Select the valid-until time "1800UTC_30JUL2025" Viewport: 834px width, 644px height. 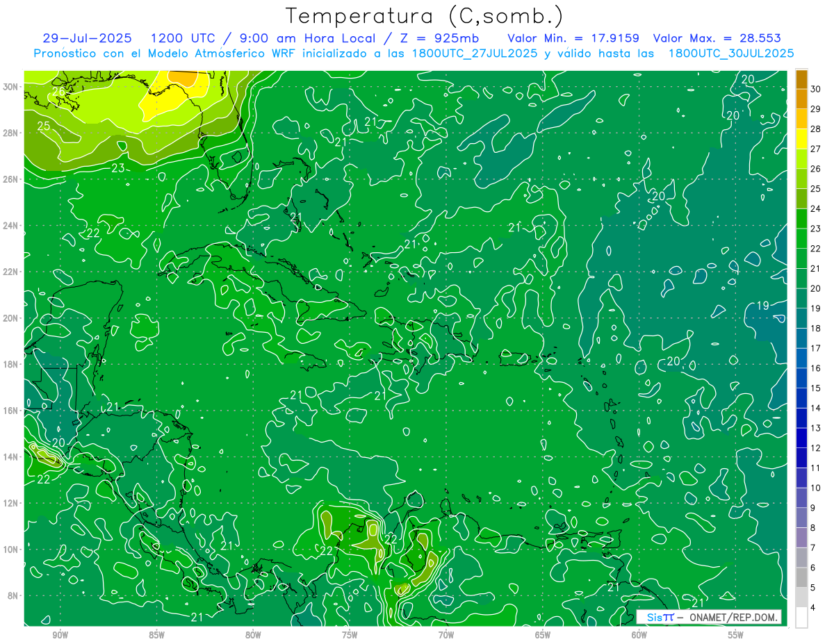click(731, 53)
